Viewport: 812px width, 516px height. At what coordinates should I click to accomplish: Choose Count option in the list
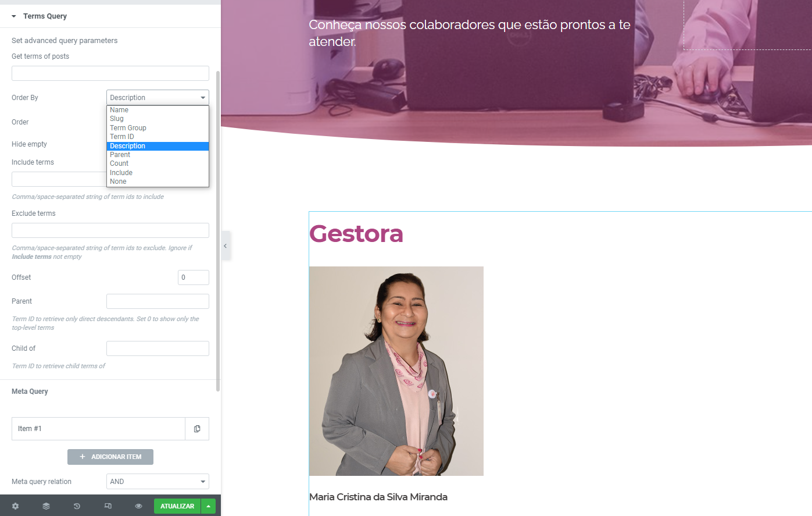(158, 163)
